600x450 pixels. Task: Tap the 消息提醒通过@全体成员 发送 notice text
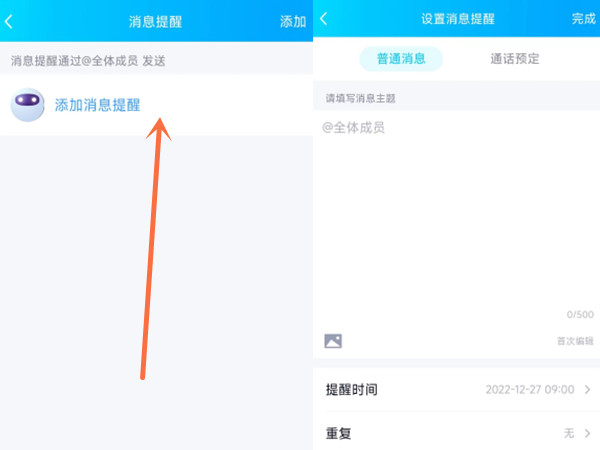point(88,61)
